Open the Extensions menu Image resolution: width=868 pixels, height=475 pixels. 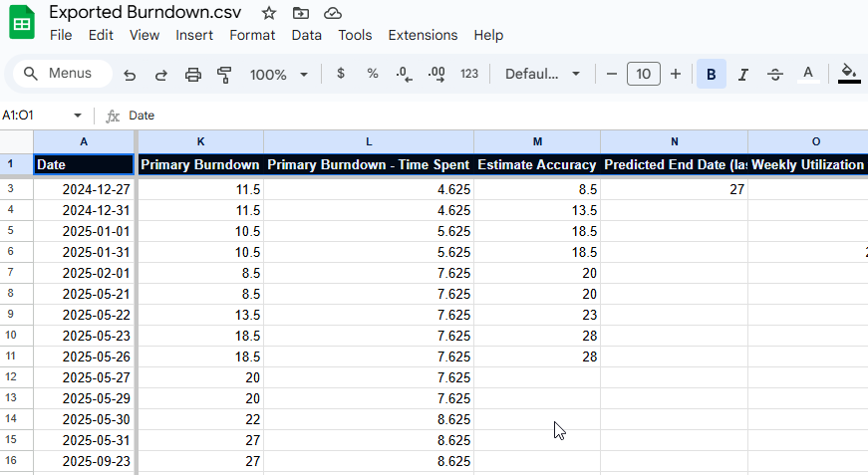pyautogui.click(x=423, y=35)
